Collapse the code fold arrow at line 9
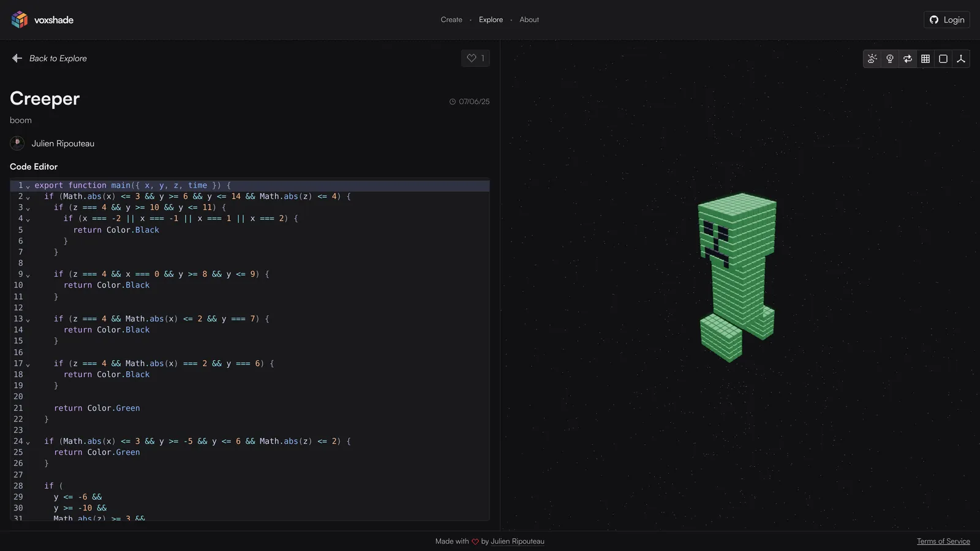This screenshot has height=551, width=980. click(x=28, y=275)
